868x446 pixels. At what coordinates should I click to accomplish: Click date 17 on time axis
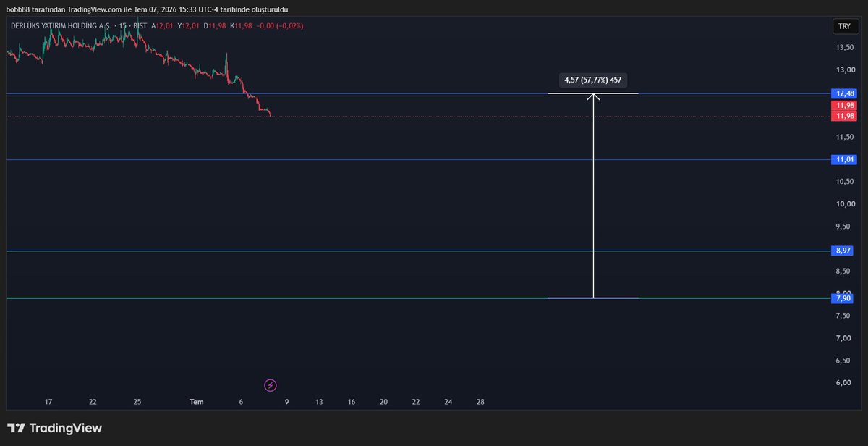(x=48, y=401)
